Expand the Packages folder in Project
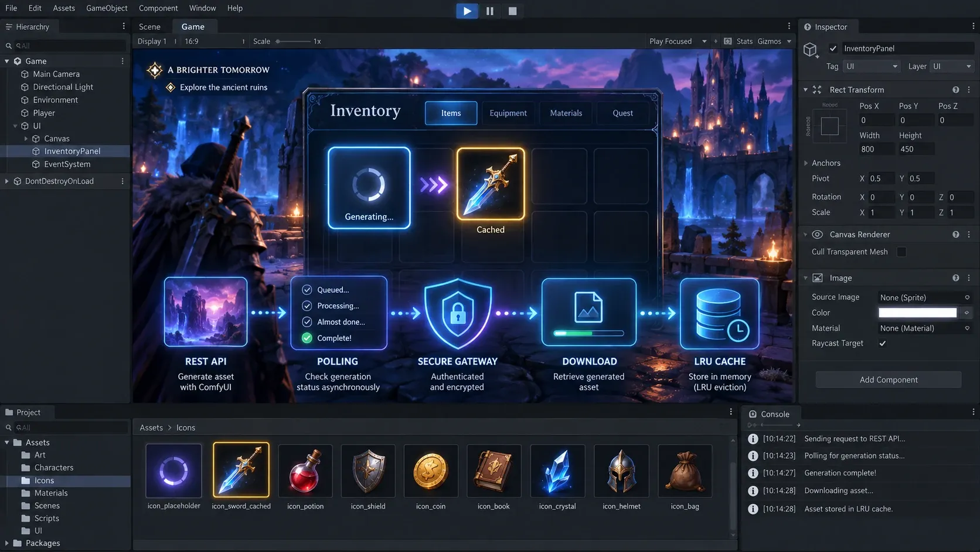 7,543
